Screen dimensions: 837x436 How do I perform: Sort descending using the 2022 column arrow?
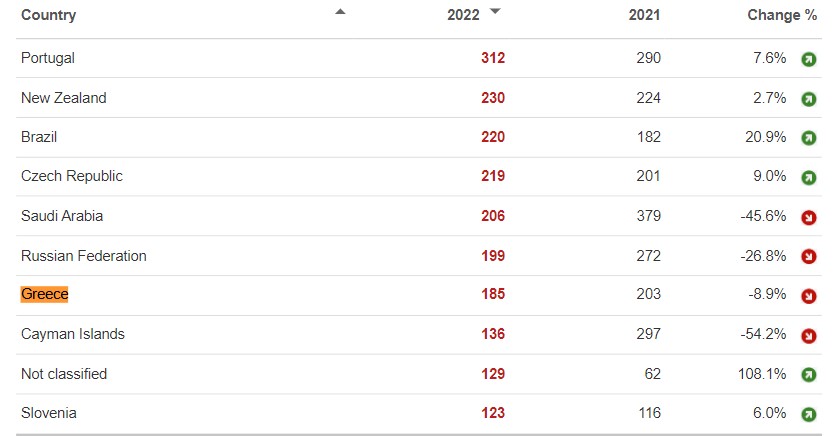495,11
